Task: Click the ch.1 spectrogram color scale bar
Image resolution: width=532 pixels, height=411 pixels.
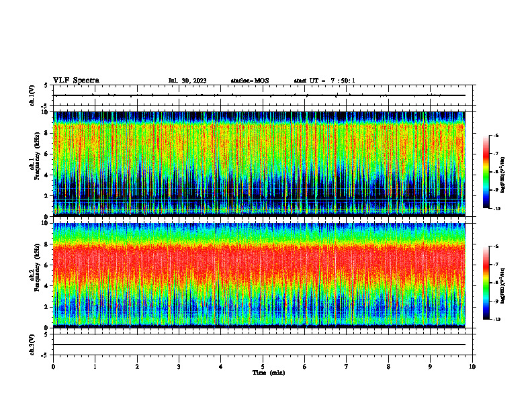Action: click(486, 172)
